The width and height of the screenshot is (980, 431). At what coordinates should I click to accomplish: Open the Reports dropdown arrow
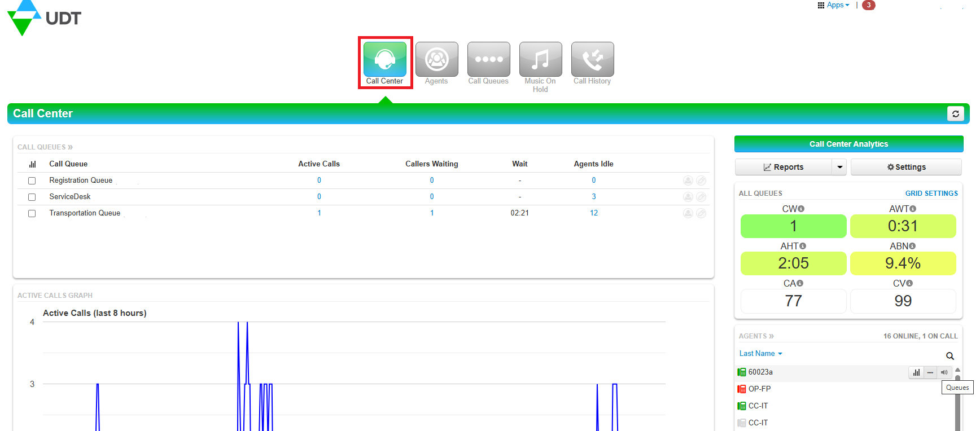[x=839, y=167]
